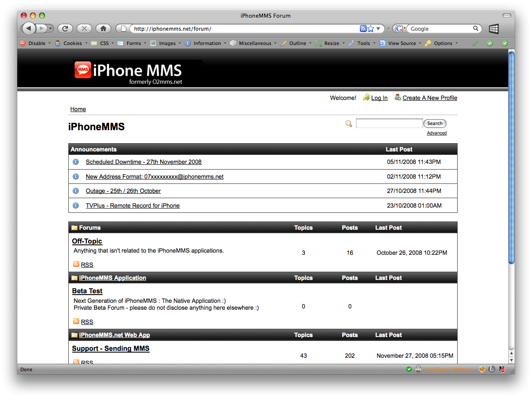Click the magnifier icon beside forum search field
This screenshot has width=532, height=398.
tap(349, 124)
